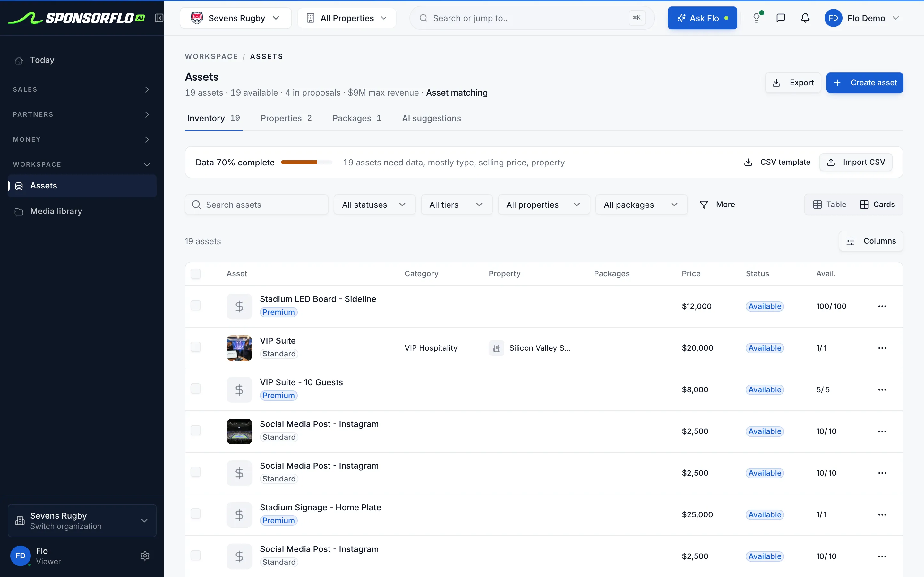Open the Sevens Rugby organization selector
The height and width of the screenshot is (577, 924).
tap(235, 18)
